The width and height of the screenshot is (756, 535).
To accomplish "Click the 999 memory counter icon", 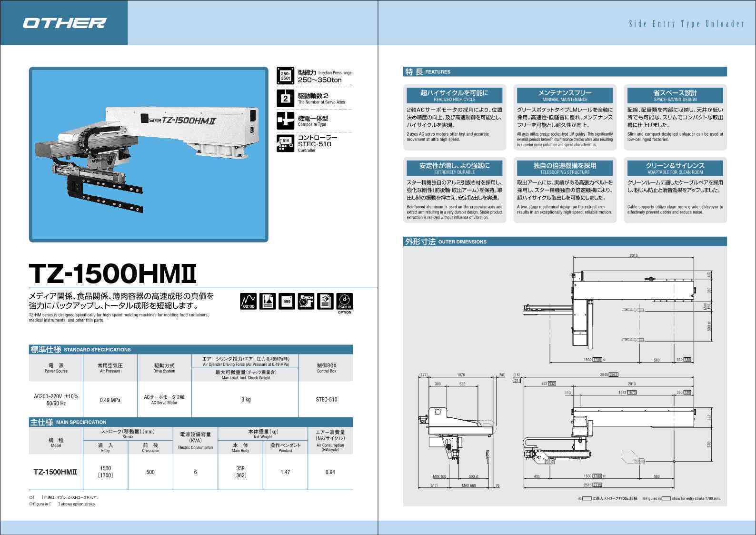I will pos(287,301).
